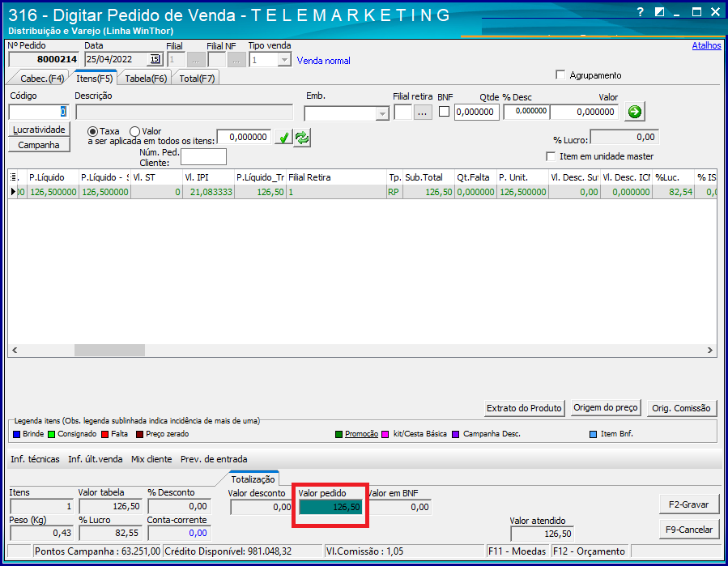Screen dimensions: 728x566
Task: Switch to Itens(F5) tab
Action: [94, 79]
